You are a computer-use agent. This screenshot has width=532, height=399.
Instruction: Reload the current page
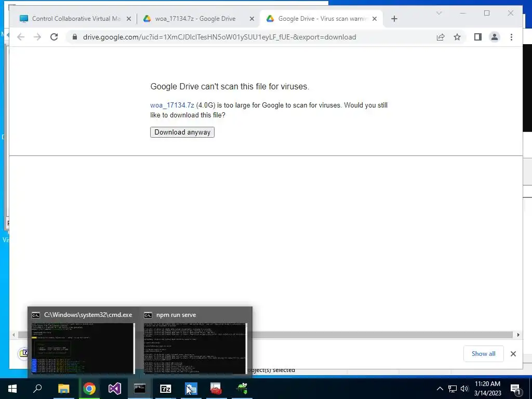coord(54,37)
